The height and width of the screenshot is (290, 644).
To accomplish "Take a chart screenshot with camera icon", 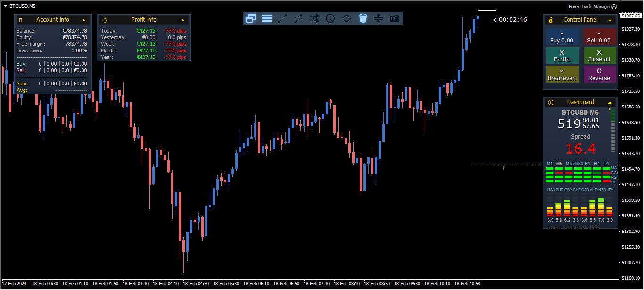I will click(395, 18).
